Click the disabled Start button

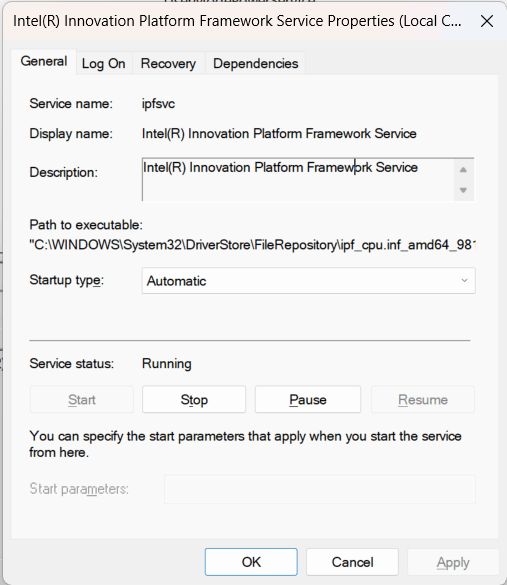[82, 400]
